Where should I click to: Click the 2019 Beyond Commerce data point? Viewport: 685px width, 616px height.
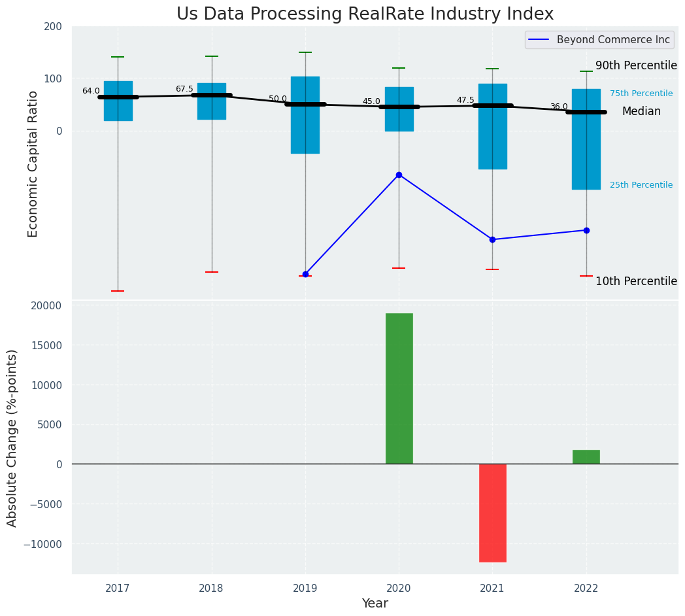coord(305,274)
